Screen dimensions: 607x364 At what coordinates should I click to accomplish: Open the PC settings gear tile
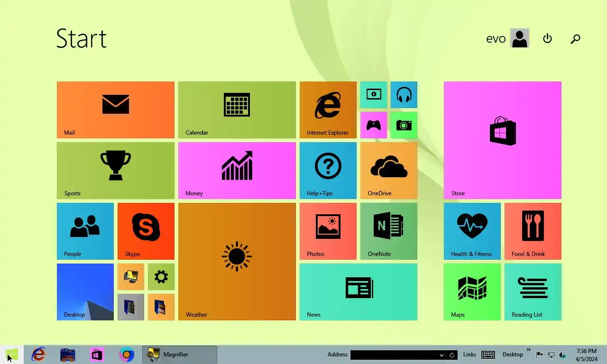pos(161,277)
